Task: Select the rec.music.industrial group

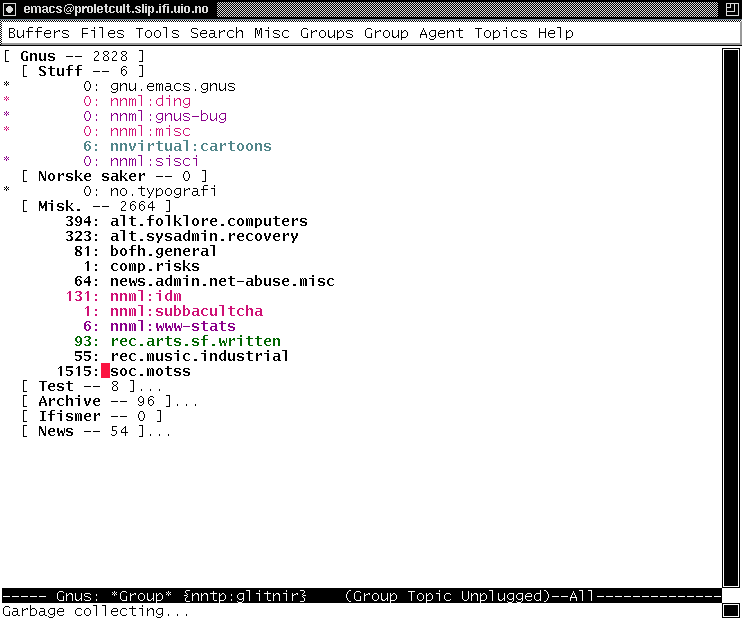Action: point(200,356)
